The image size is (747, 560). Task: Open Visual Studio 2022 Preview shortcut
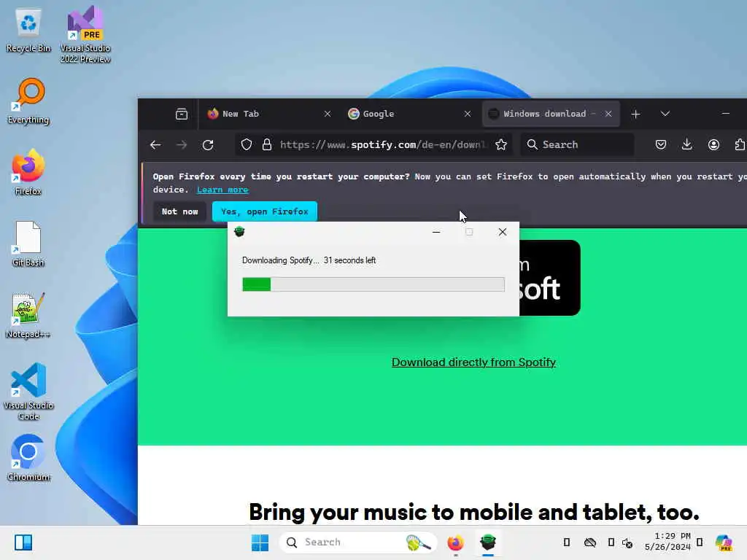[x=85, y=34]
